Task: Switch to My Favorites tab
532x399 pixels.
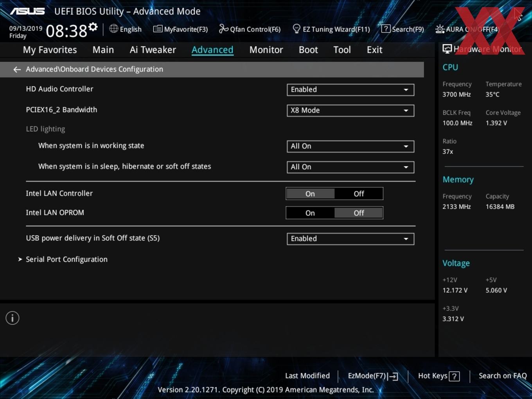Action: 50,50
